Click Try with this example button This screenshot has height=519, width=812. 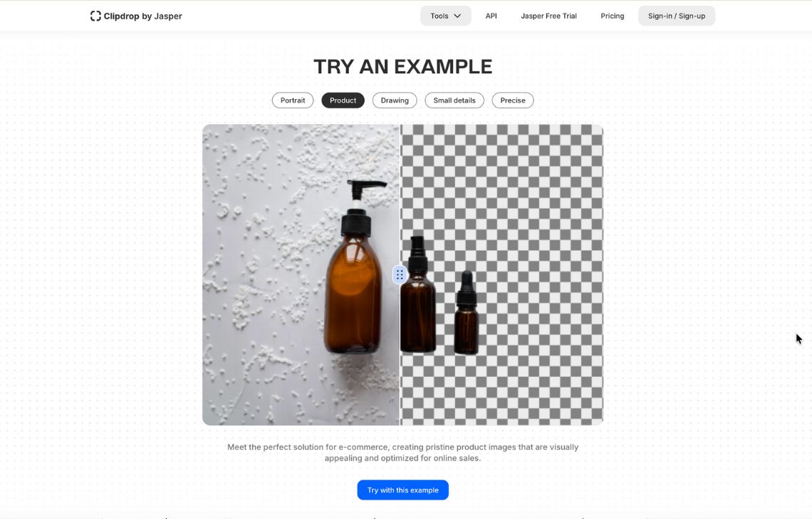(x=403, y=490)
